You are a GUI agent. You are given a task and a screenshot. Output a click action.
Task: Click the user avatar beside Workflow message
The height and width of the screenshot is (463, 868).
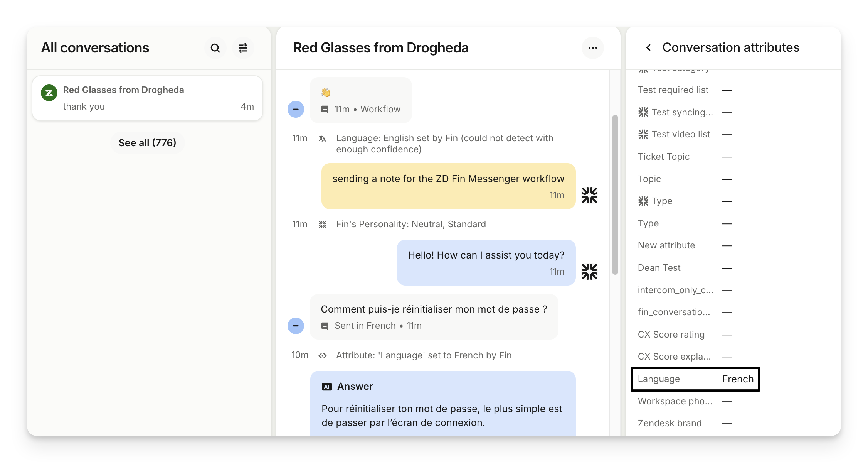tap(296, 109)
